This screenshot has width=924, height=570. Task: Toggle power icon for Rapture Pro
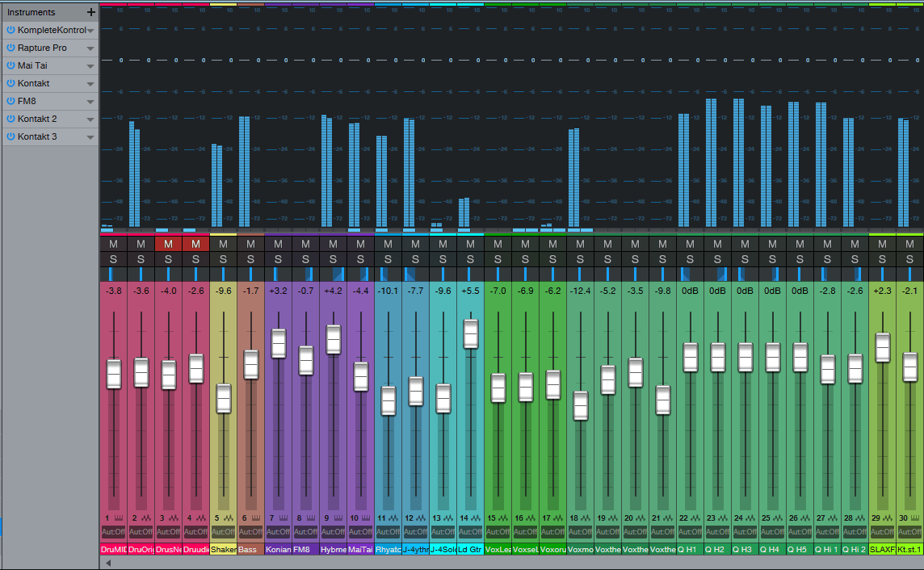pyautogui.click(x=10, y=48)
